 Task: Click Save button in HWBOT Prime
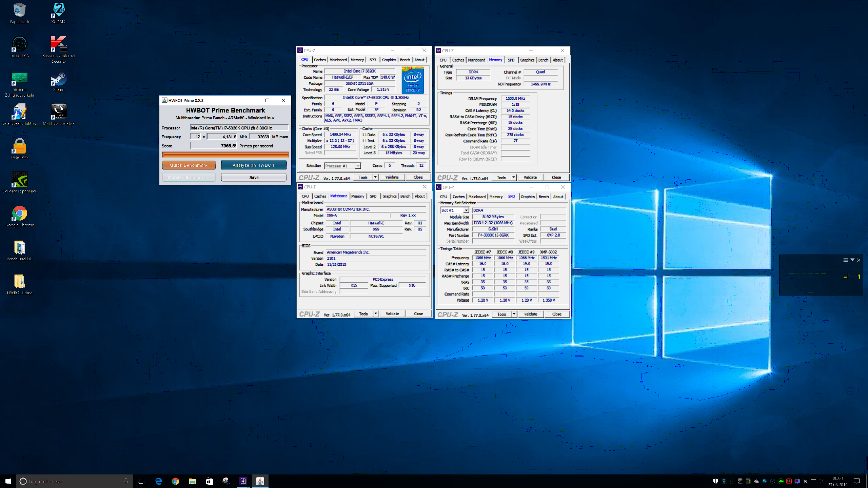pos(254,177)
